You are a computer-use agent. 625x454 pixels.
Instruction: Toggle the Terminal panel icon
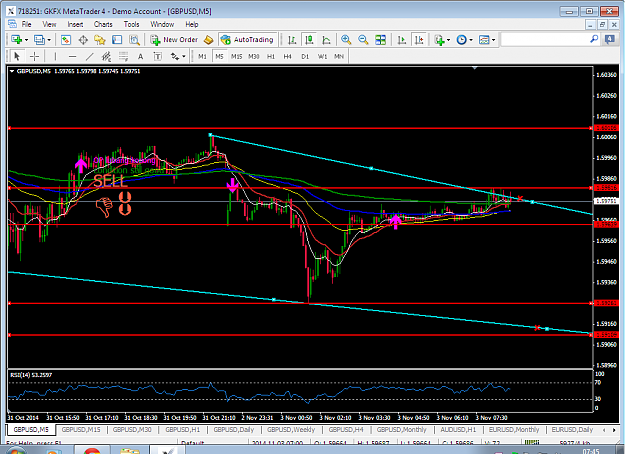(x=117, y=40)
